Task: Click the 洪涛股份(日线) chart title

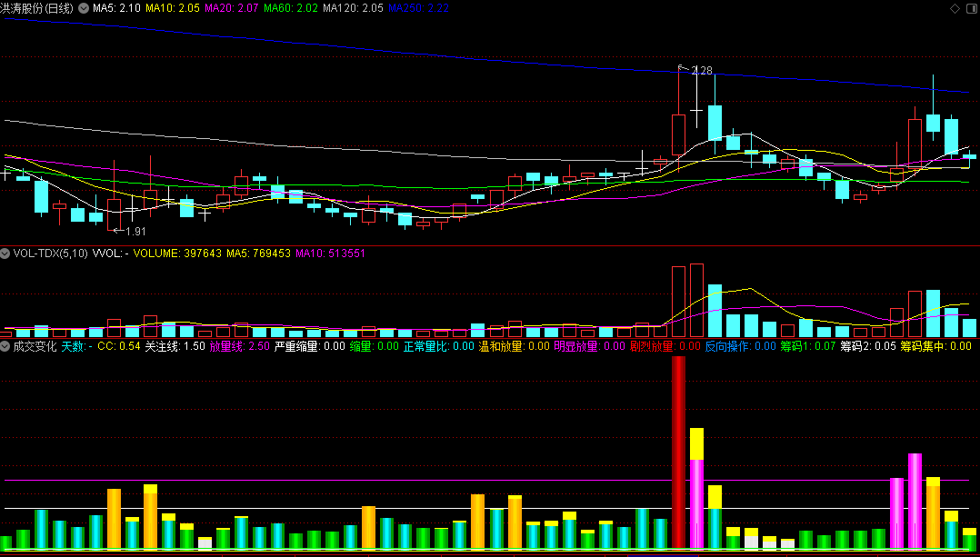Action: tap(37, 9)
